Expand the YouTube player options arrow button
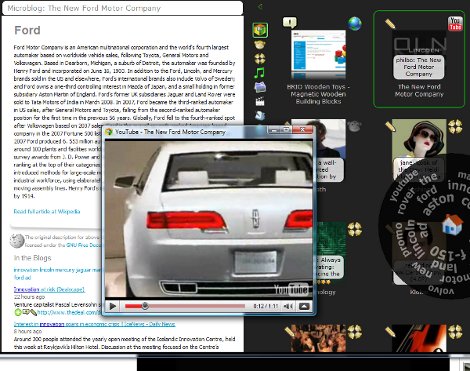 click(304, 306)
